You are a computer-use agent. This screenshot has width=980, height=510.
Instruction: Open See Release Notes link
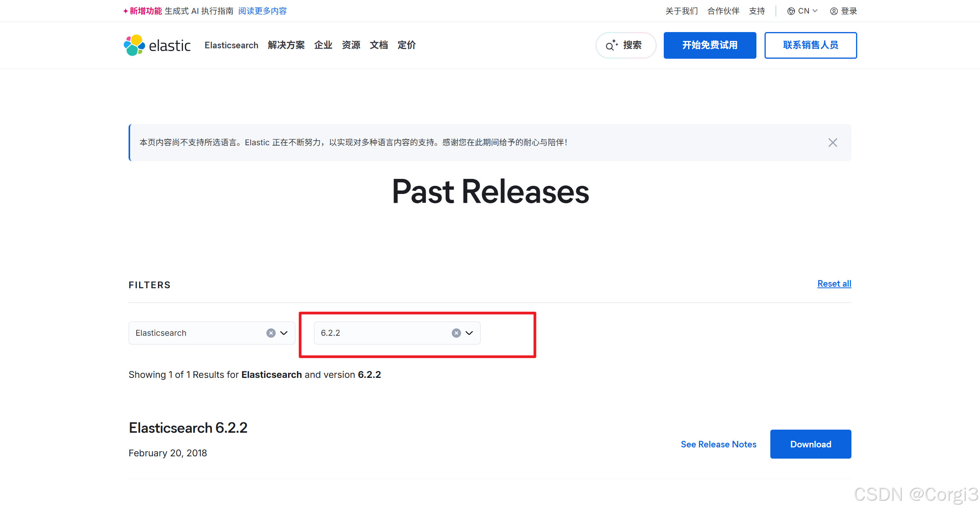pyautogui.click(x=718, y=444)
